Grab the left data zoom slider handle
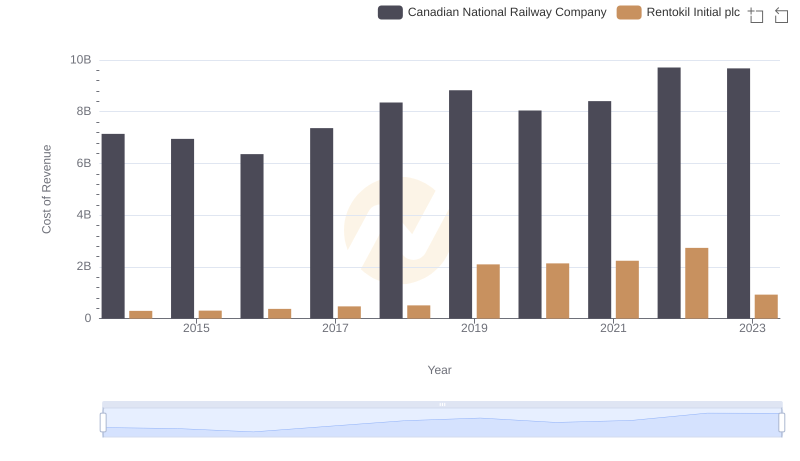The image size is (800, 461). (103, 422)
